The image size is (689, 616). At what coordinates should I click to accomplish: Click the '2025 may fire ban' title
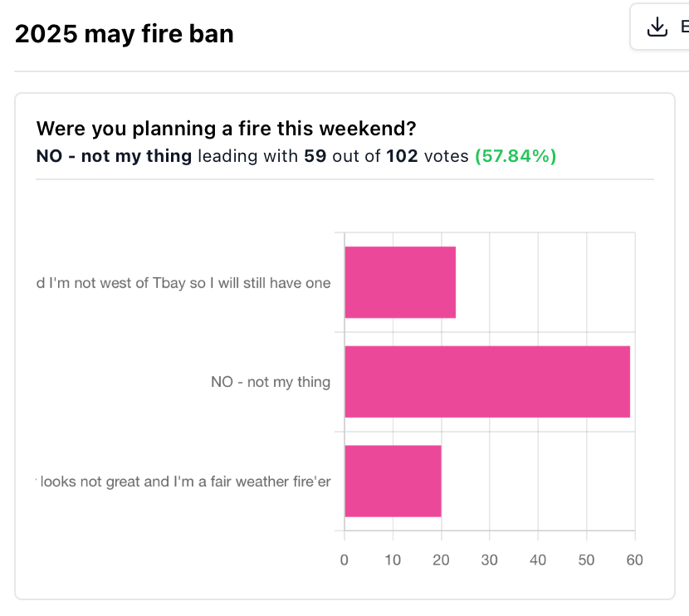pos(124,34)
